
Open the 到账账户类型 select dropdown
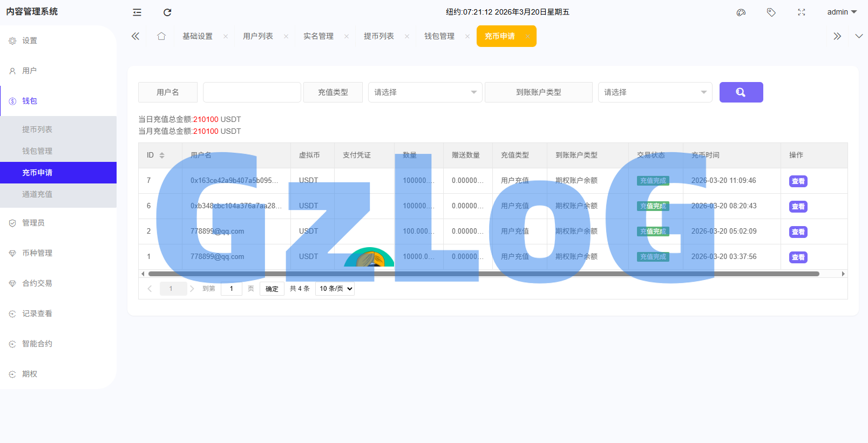pyautogui.click(x=655, y=92)
